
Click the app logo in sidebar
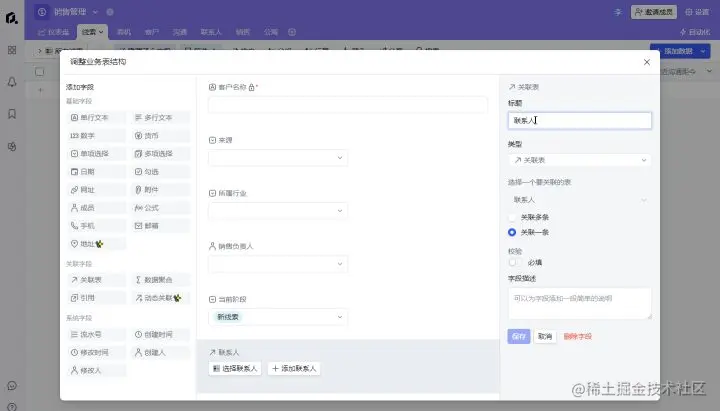12,18
